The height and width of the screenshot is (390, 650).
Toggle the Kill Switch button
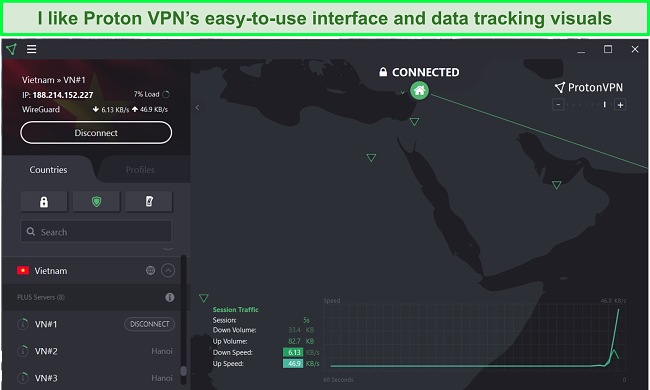[x=149, y=201]
